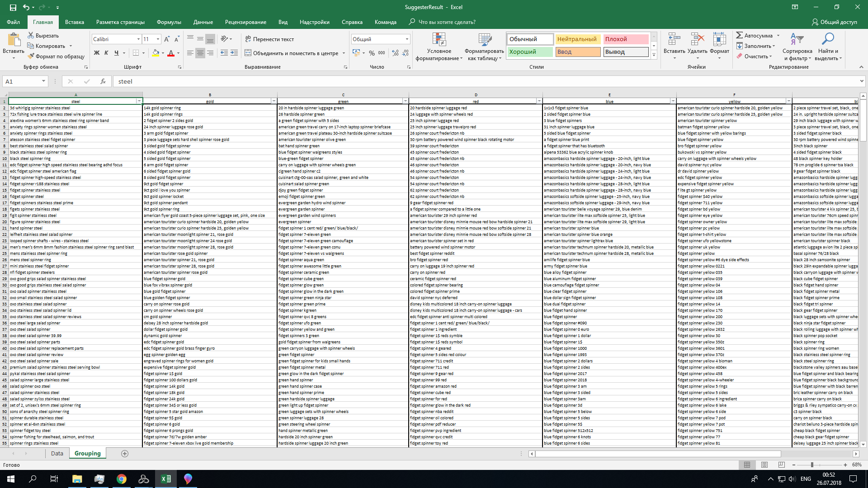Open the font size 11 dropdown

click(158, 39)
